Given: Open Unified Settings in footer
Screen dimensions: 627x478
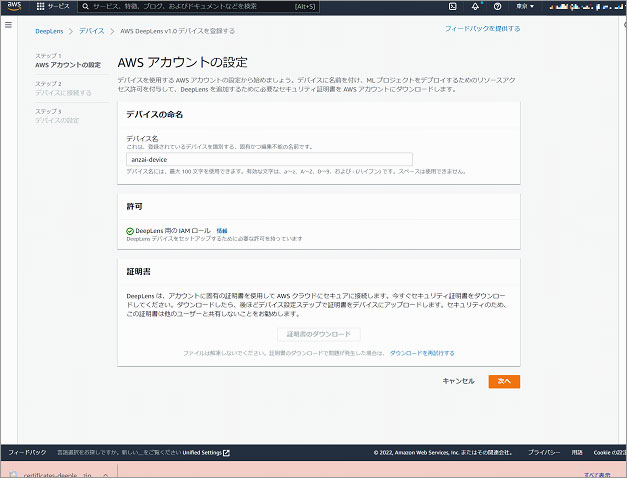Looking at the screenshot, I should [206, 453].
